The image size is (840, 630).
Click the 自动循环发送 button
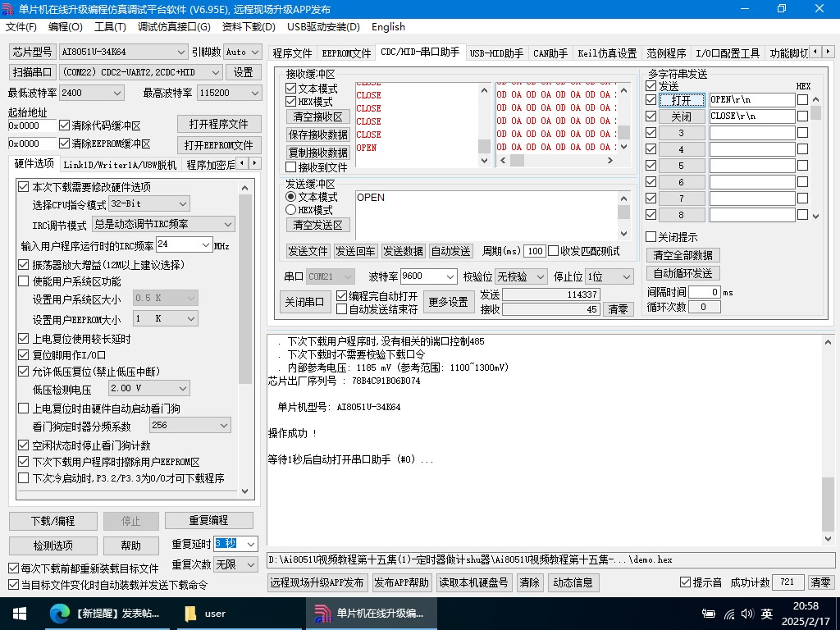pyautogui.click(x=682, y=273)
